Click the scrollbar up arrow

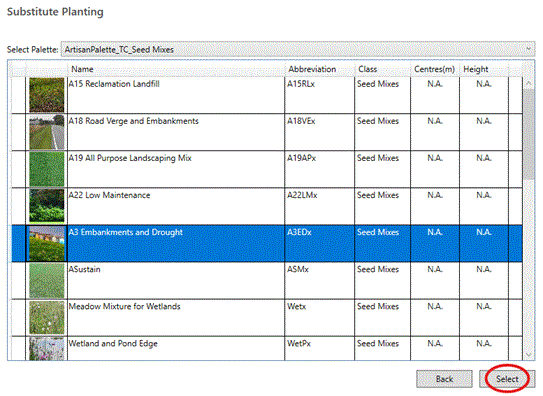coord(528,83)
